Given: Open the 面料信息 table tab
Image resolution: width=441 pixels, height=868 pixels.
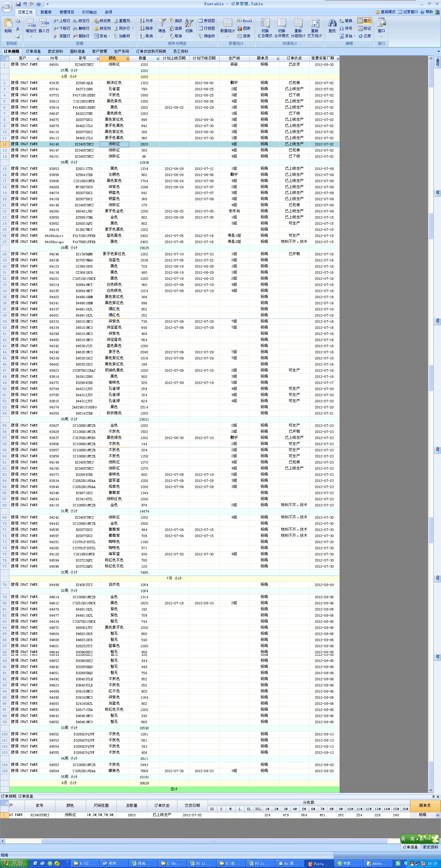Looking at the screenshot, I should pos(77,51).
